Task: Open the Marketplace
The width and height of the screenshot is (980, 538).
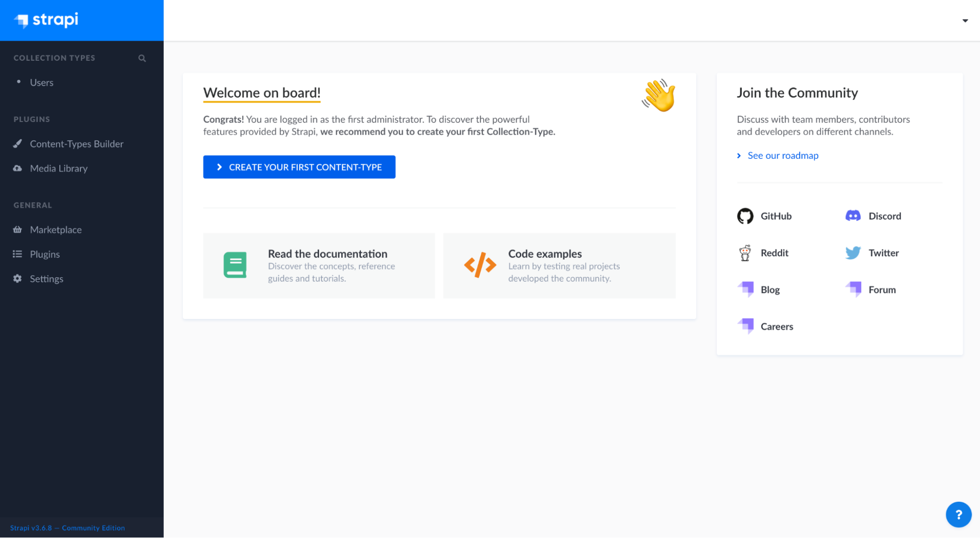Action: point(56,229)
